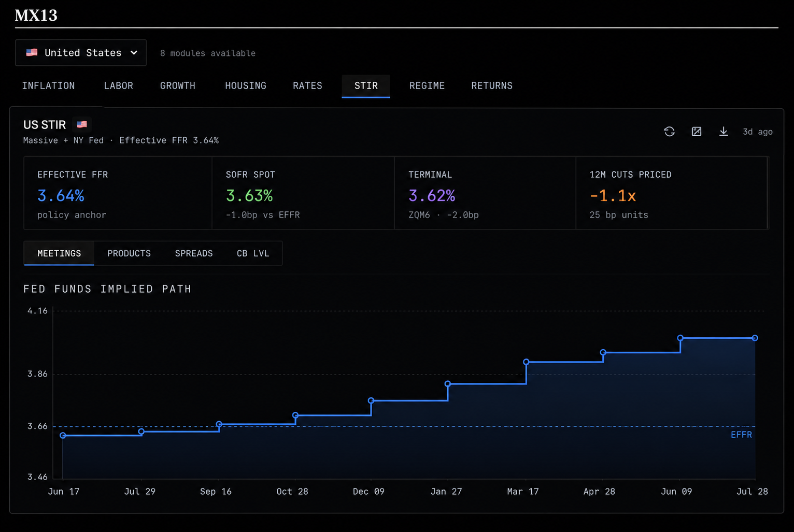The image size is (794, 532).
Task: Click the Jun 09 data point on chart
Action: (x=680, y=338)
